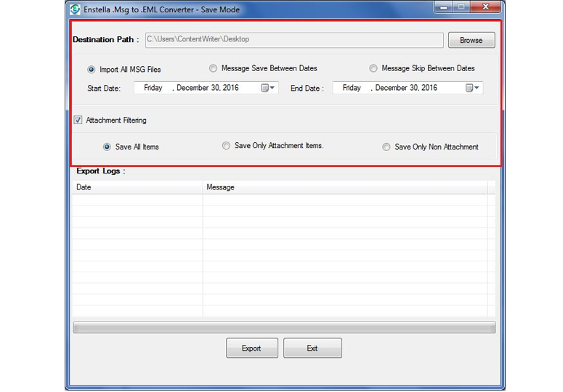Image resolution: width=563 pixels, height=392 pixels.
Task: Open the End Date calendar picker
Action: click(x=472, y=88)
